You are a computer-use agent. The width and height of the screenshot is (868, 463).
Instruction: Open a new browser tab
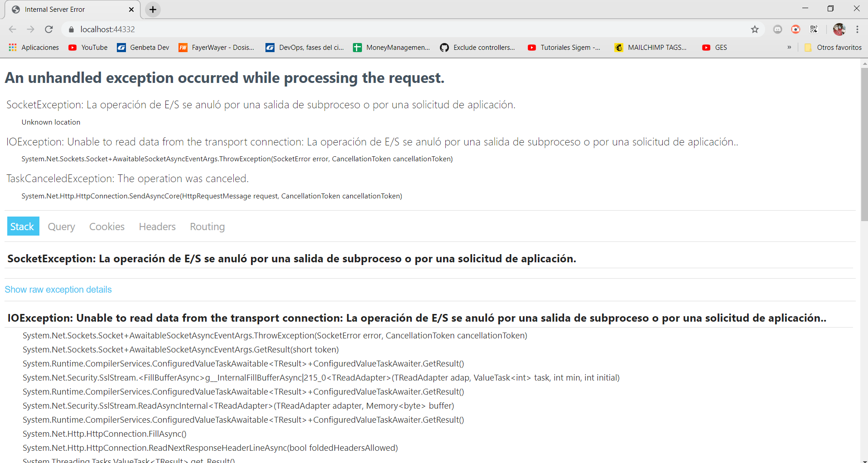pos(153,10)
